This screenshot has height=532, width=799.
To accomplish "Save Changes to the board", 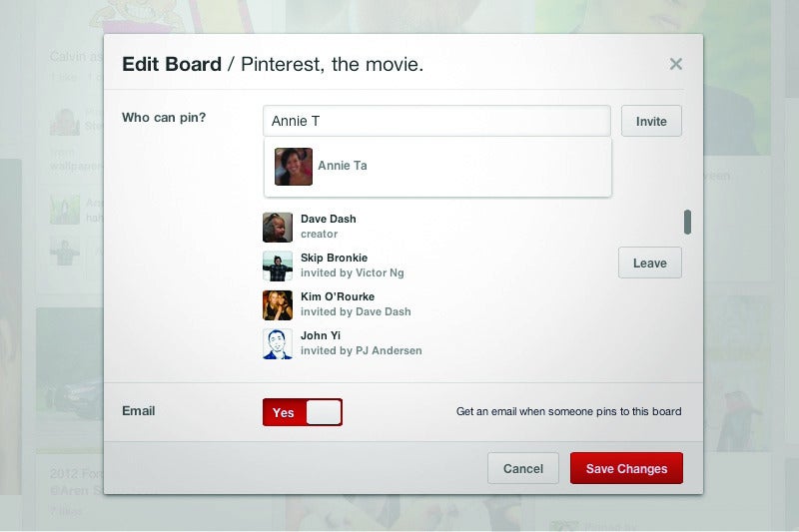I will [626, 468].
